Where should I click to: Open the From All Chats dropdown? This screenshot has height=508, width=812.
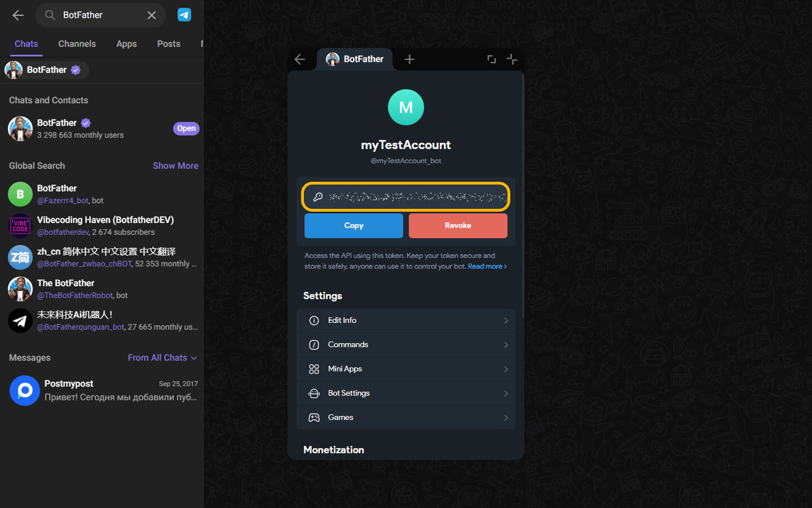pyautogui.click(x=162, y=358)
